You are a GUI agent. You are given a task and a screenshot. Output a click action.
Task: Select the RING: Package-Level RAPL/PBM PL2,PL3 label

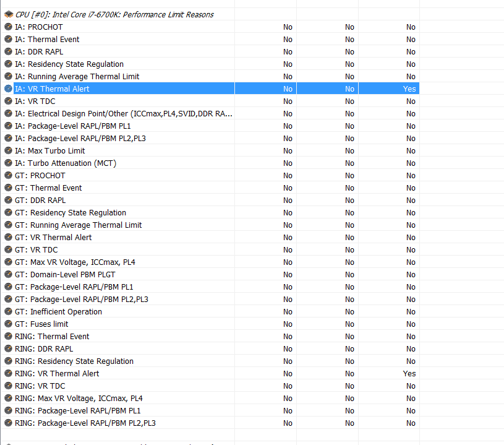coord(85,423)
